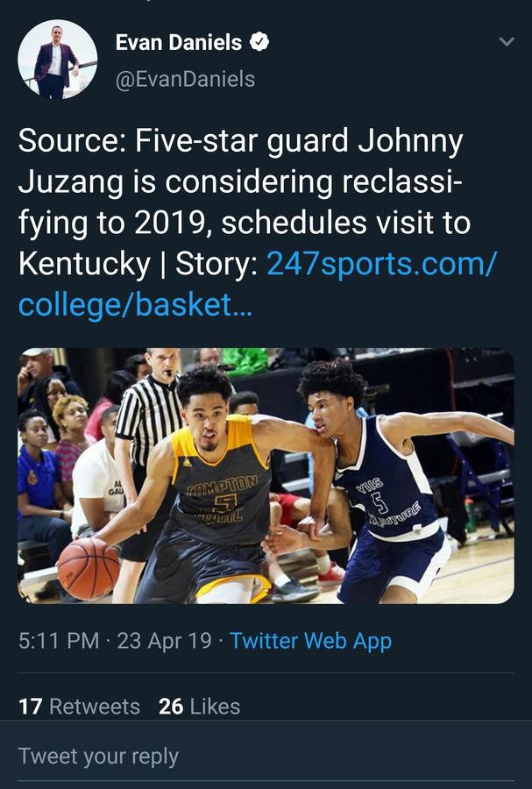
Task: Open the attached basketball game photo
Action: pos(266,475)
